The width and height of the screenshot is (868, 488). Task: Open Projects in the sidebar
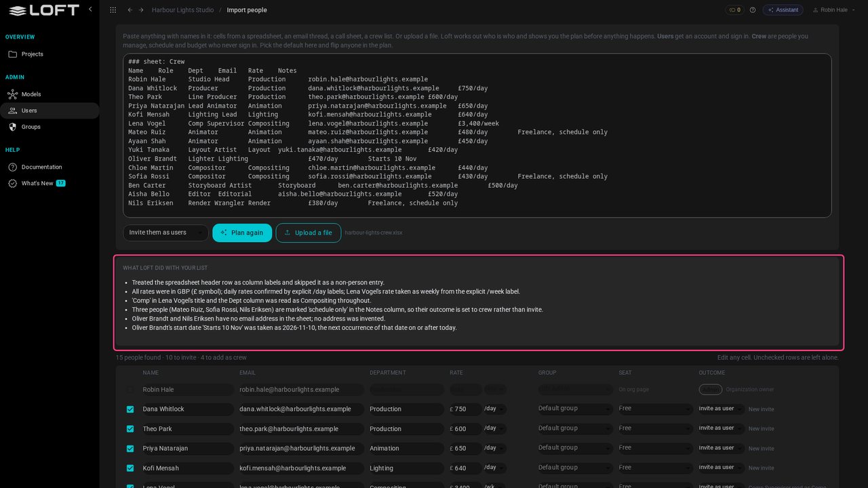tap(50, 54)
